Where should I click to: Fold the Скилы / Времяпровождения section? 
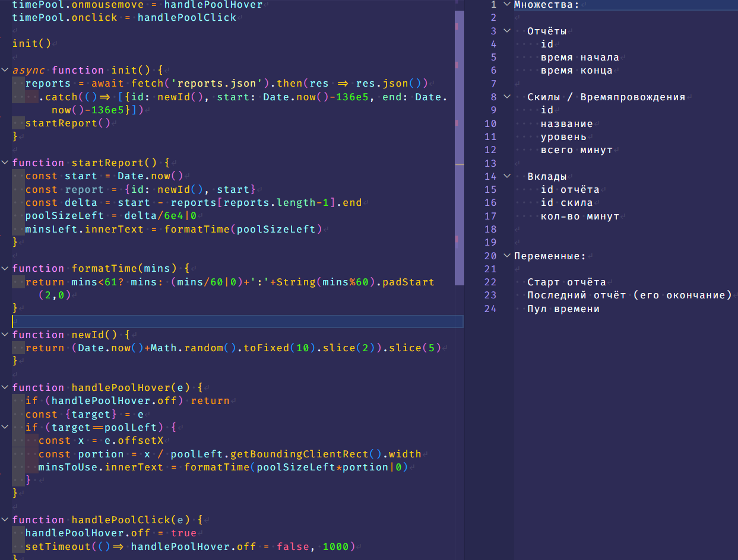pyautogui.click(x=506, y=97)
